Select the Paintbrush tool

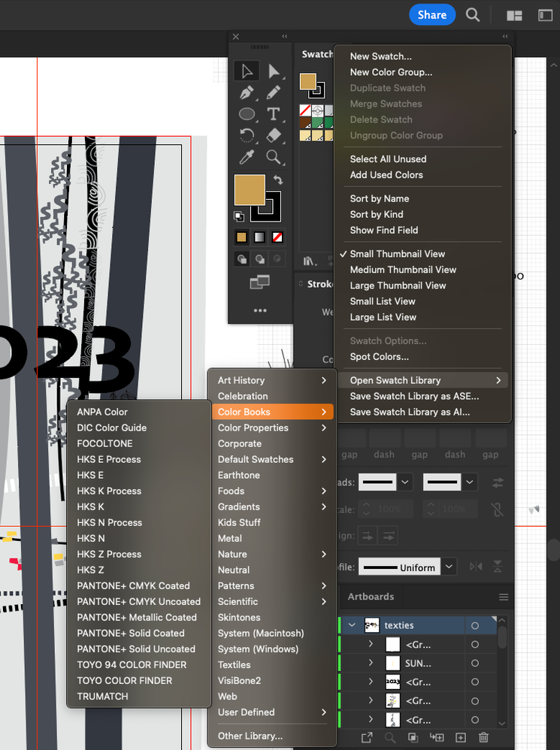pyautogui.click(x=274, y=92)
